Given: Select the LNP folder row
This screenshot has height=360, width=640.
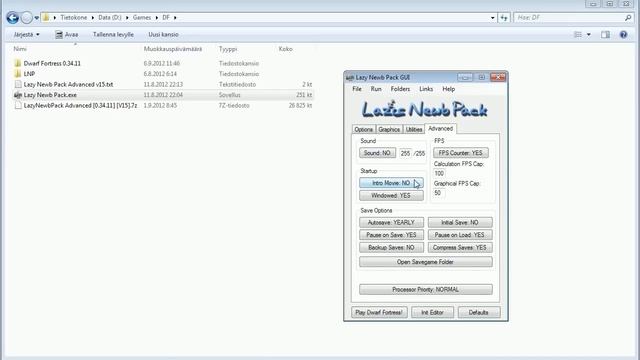Looking at the screenshot, I should pyautogui.click(x=163, y=74).
